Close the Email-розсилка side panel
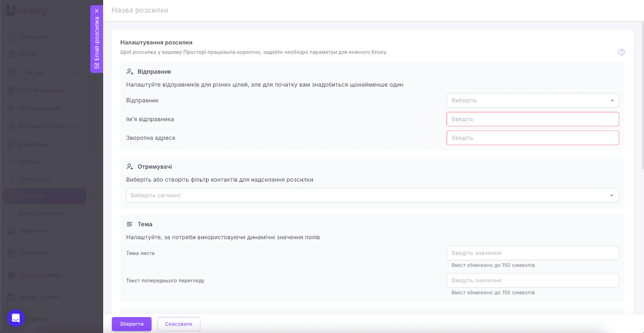Viewport: 644px width, 333px height. pyautogui.click(x=97, y=11)
